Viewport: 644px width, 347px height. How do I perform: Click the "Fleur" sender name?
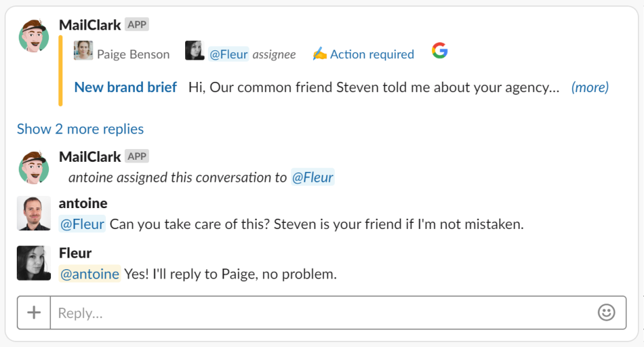click(75, 253)
